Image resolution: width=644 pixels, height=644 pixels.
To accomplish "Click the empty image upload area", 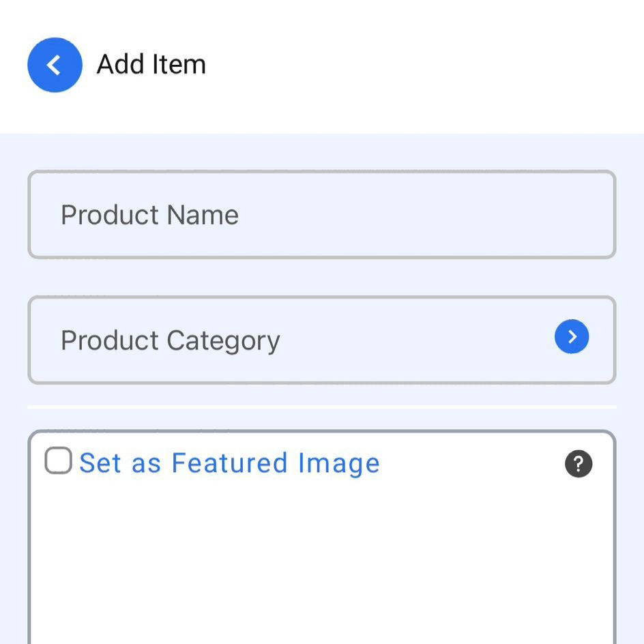I will 322,563.
